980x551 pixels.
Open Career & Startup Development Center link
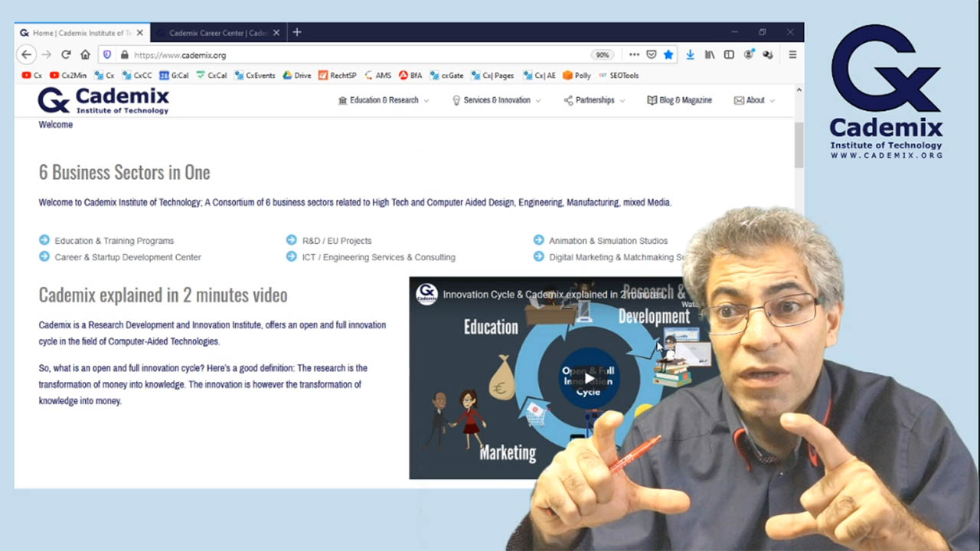tap(128, 257)
